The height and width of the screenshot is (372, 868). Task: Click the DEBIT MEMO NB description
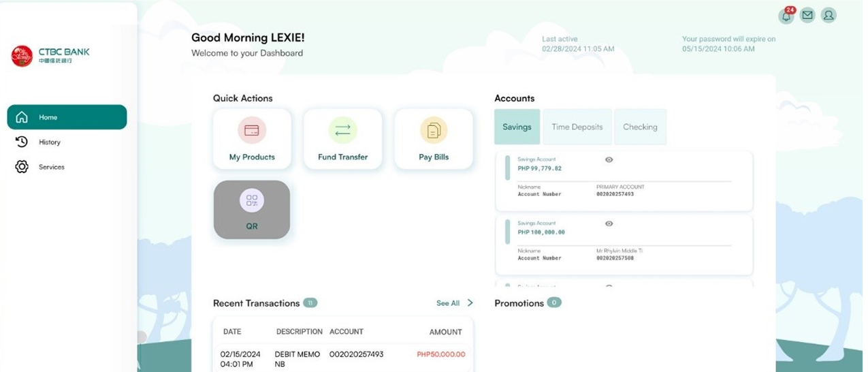coord(298,359)
